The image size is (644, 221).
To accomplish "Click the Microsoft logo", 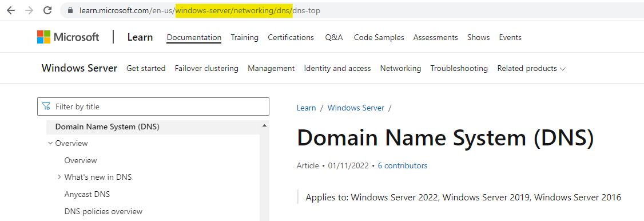I will coord(68,37).
